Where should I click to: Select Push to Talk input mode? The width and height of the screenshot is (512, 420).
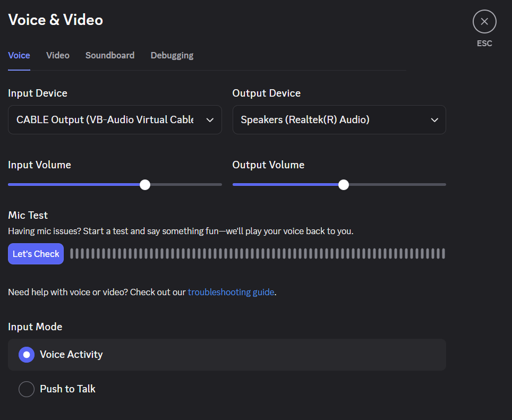tap(227, 389)
